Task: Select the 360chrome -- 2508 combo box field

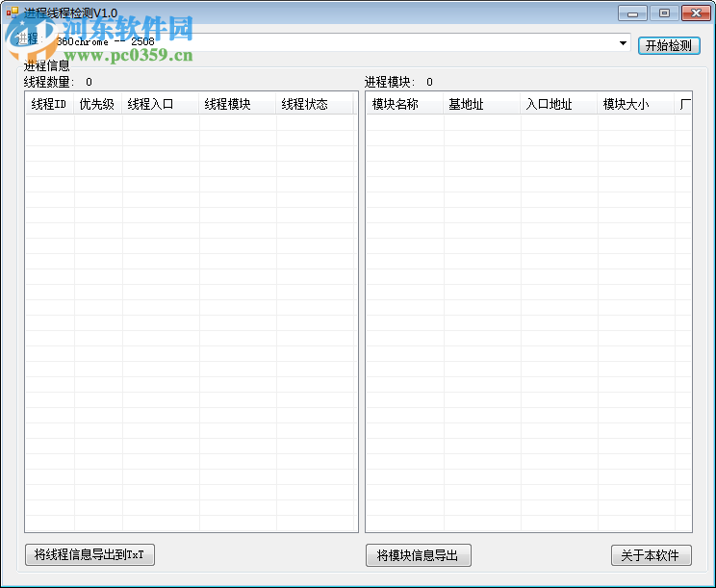Action: pos(341,42)
